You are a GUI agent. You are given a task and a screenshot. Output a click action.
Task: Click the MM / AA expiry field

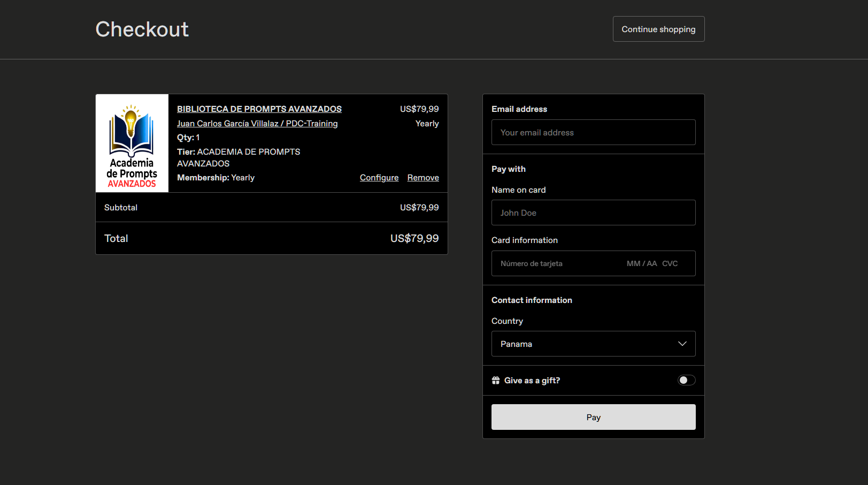tap(641, 263)
